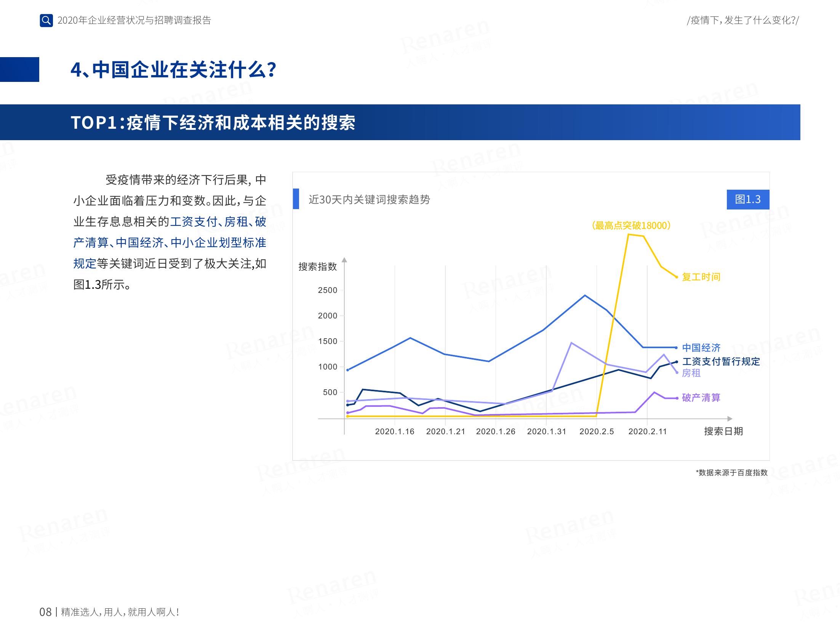The width and height of the screenshot is (840, 630).
Task: Click the 2020.2.11 date axis label
Action: click(x=648, y=432)
